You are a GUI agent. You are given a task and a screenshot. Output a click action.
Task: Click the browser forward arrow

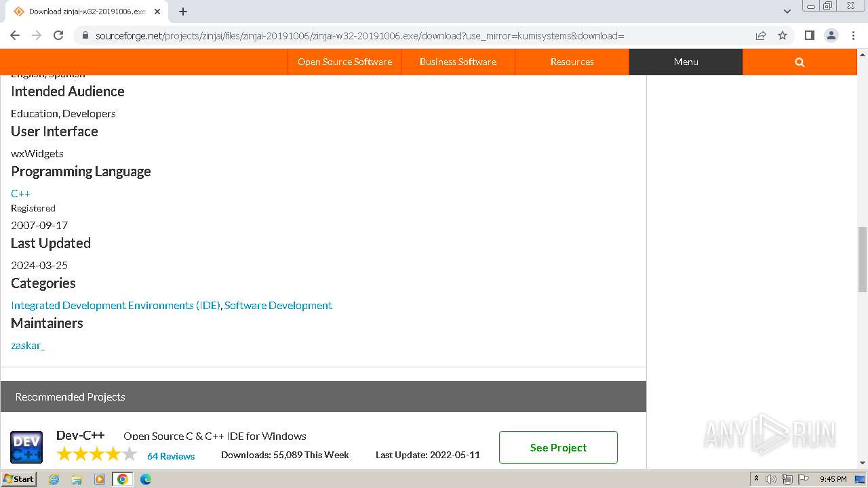pyautogui.click(x=37, y=35)
